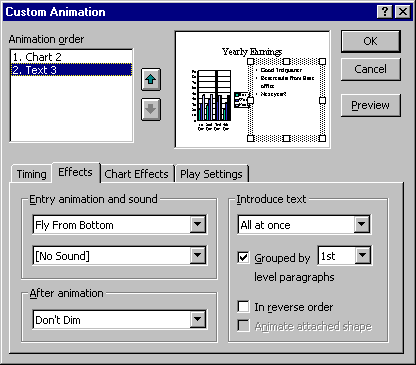Click the chart legend in slide preview

[x=241, y=100]
